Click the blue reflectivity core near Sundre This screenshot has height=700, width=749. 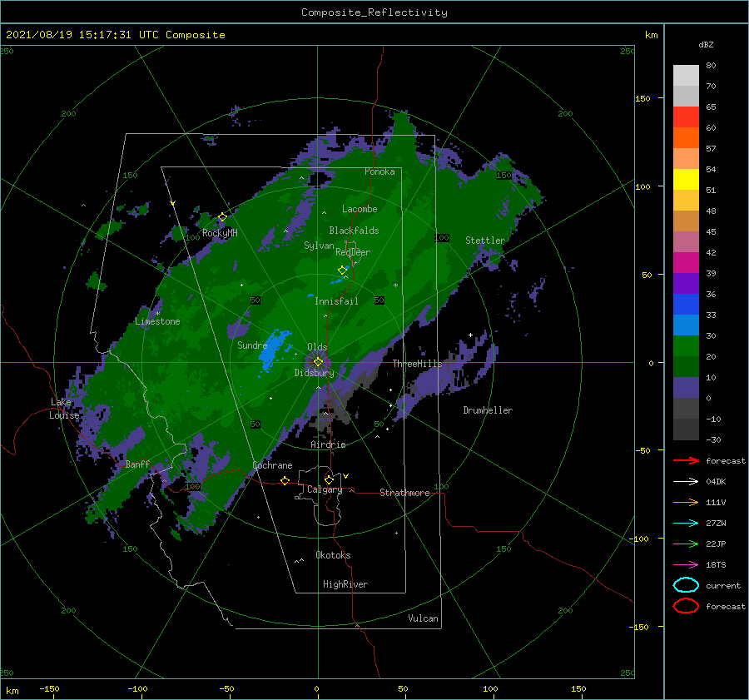pos(275,350)
